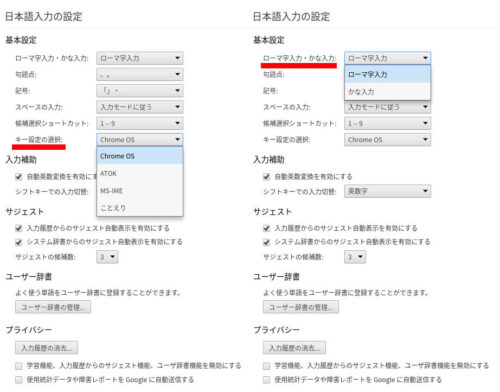This screenshot has width=500, height=392.
Task: Open ローマ字入力・かな入力 dropdown in left panel
Action: point(140,58)
